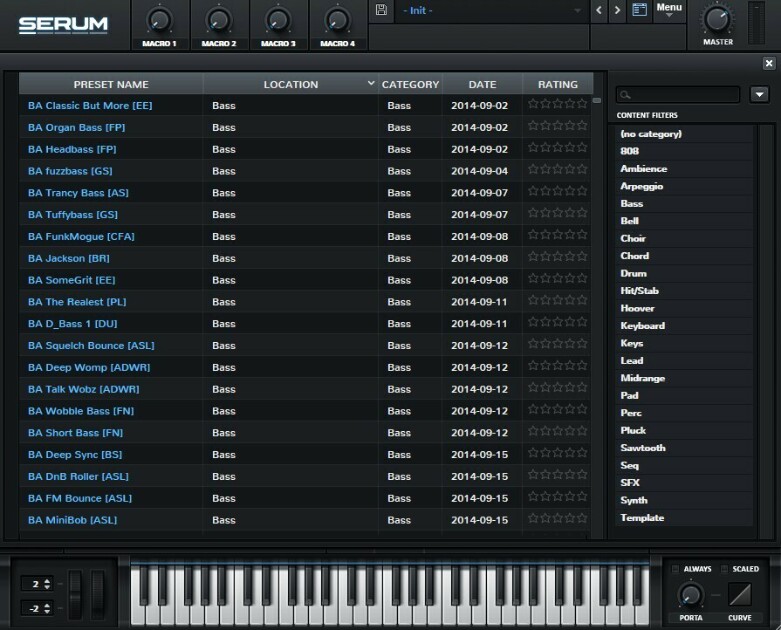Select preset BA Talk Wobz [ADWR]
Image resolution: width=781 pixels, height=630 pixels.
pos(84,389)
